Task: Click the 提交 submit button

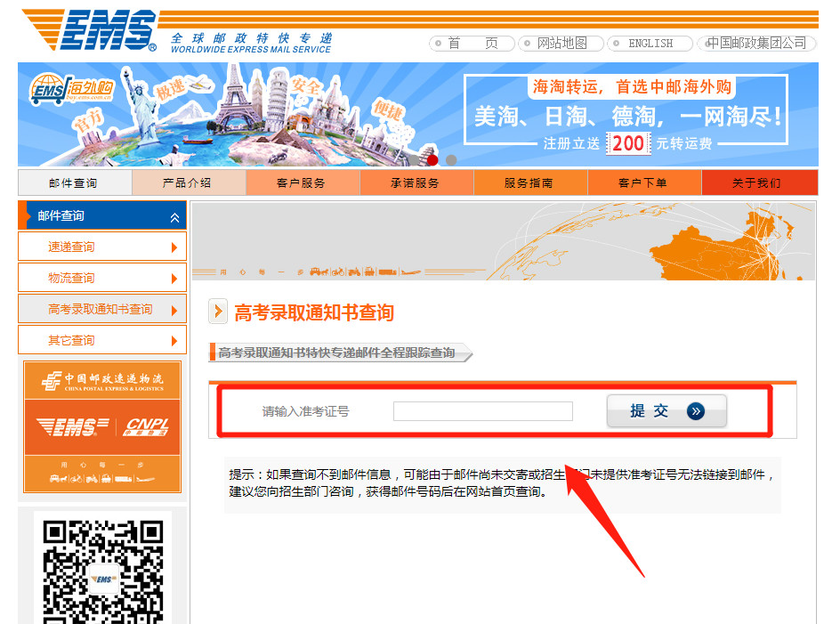Action: click(666, 411)
